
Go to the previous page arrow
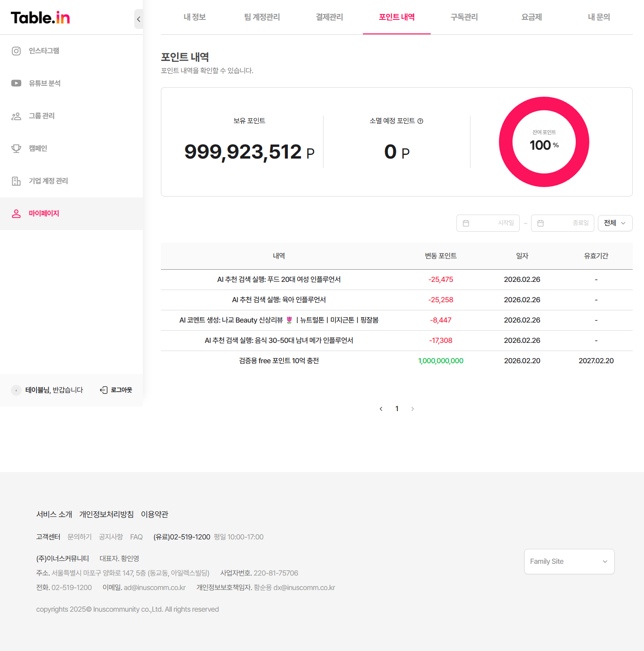tap(381, 409)
